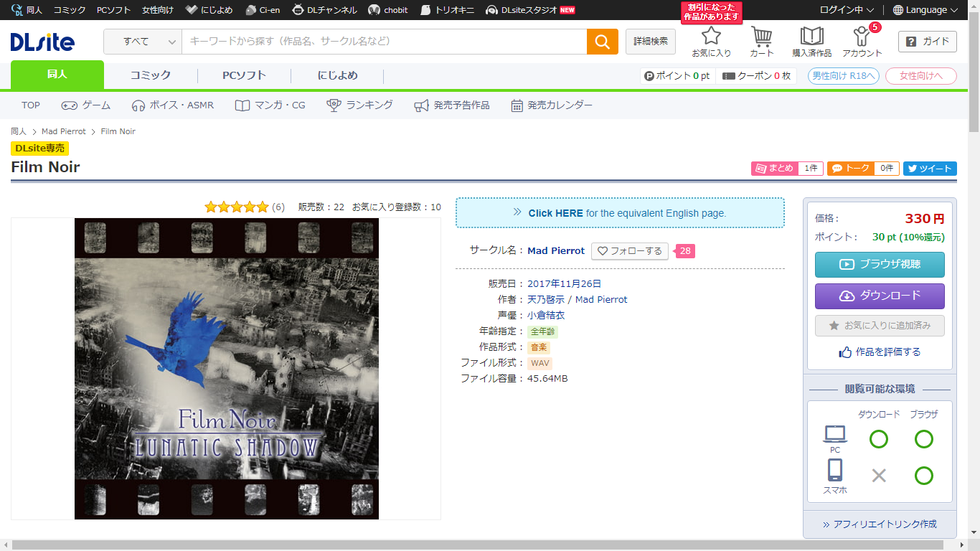The image size is (980, 551).
Task: Open the Mad Pierrot circle name link
Action: (556, 251)
